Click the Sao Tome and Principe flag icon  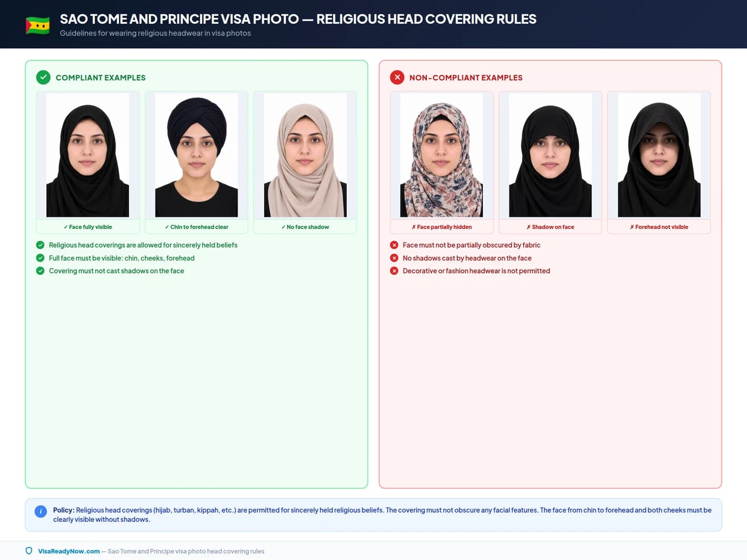(38, 25)
